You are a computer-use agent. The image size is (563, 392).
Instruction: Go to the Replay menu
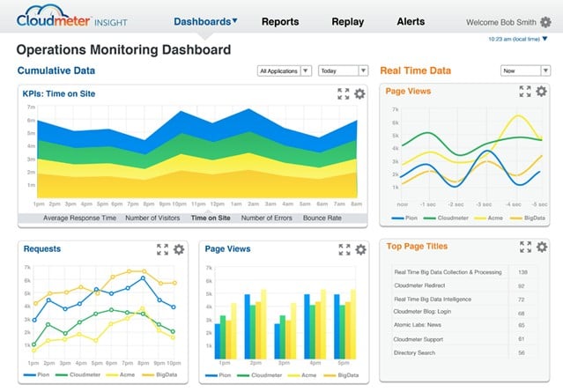tap(347, 21)
